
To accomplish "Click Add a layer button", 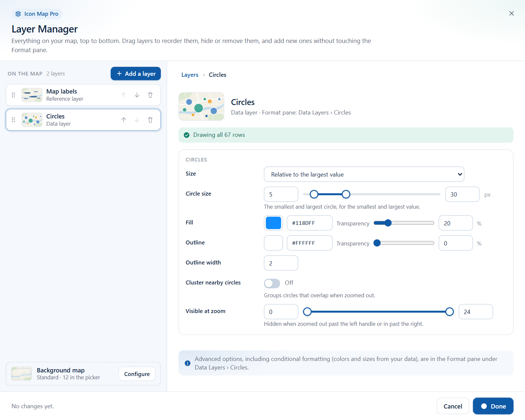I will tap(136, 73).
